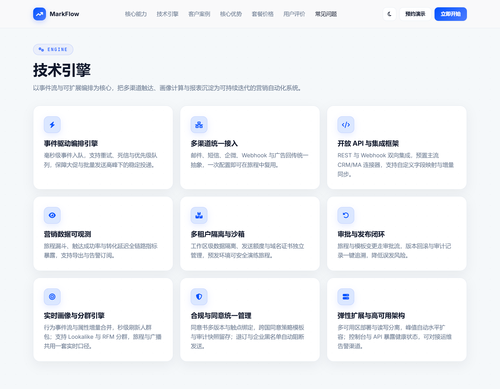Click the blue 立即开始 button
This screenshot has width=500, height=389.
point(450,14)
